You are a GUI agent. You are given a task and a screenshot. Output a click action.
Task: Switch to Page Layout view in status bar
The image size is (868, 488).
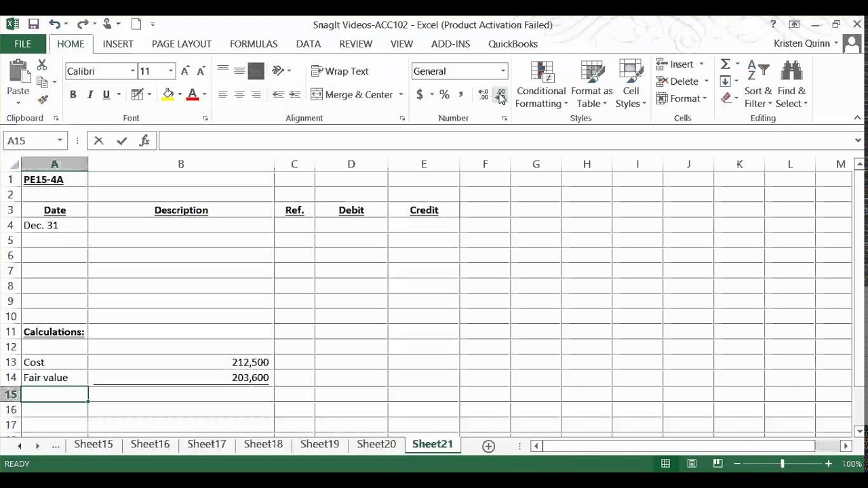tap(692, 464)
